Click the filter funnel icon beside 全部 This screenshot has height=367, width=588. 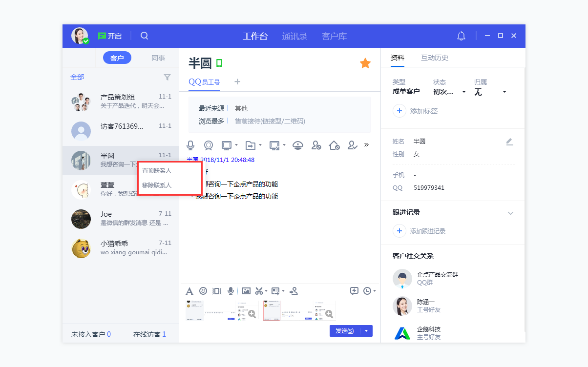167,77
